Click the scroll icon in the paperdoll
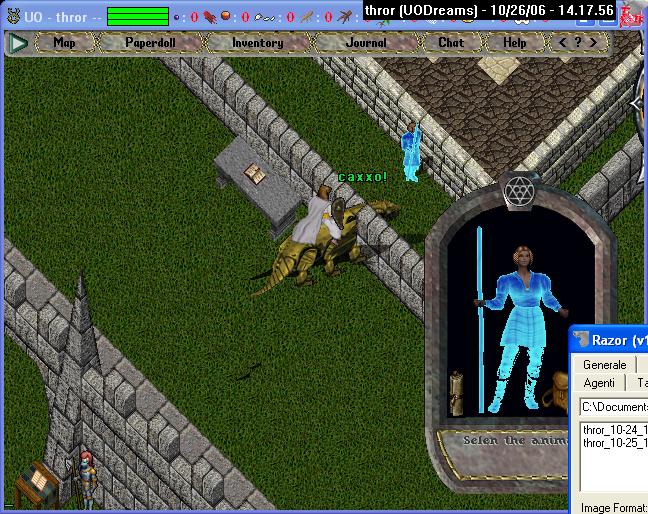The width and height of the screenshot is (648, 514). 457,393
